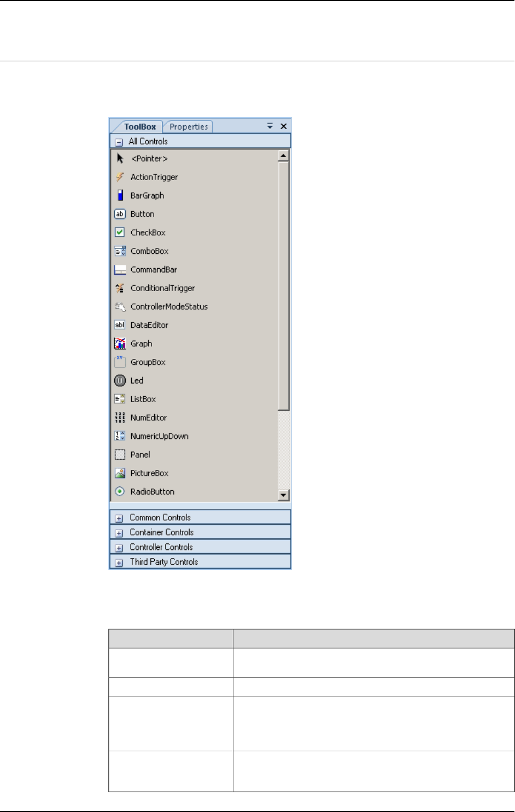Switch to the ToolBox tab
This screenshot has height=812, width=515.
tap(140, 126)
